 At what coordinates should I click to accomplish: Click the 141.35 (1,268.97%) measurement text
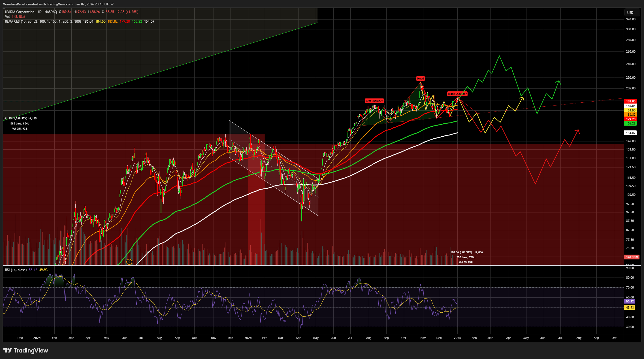click(x=20, y=119)
